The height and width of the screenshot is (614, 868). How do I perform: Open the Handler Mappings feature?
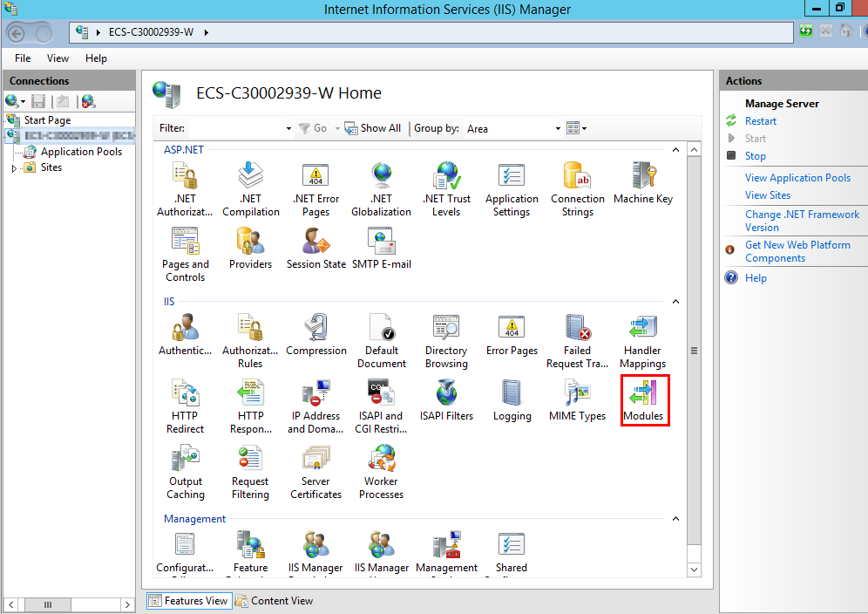(642, 341)
